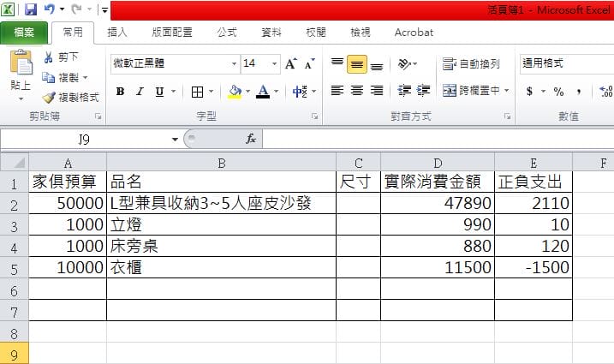Click the Undo arrow icon
614x364 pixels.
click(x=50, y=9)
